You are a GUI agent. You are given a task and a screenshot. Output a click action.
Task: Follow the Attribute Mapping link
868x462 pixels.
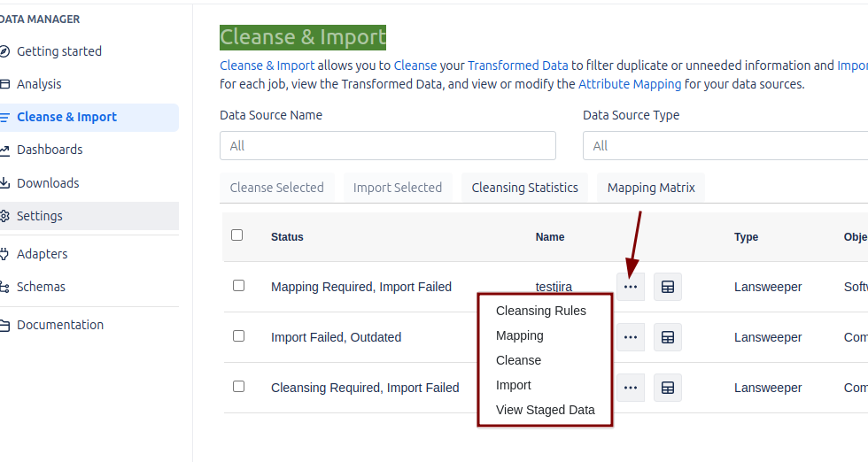click(x=630, y=84)
